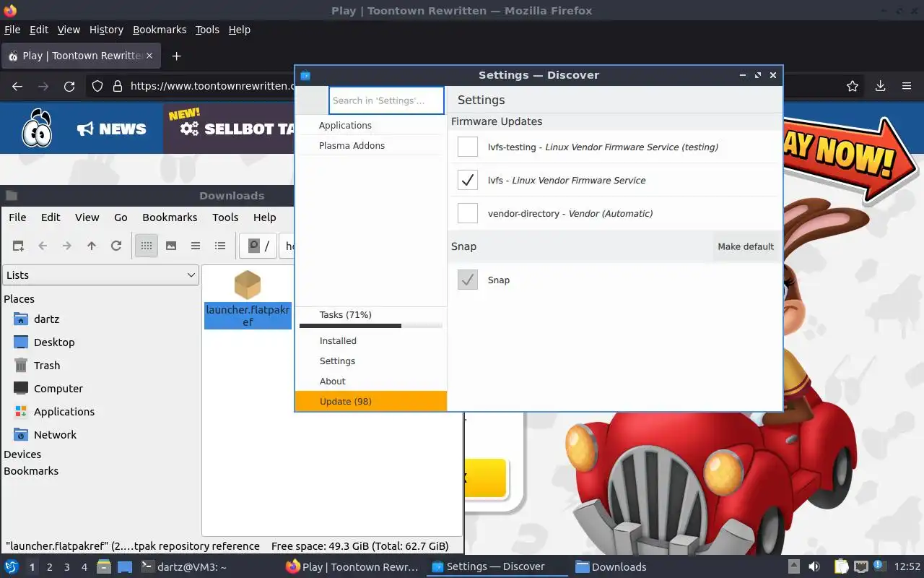924x578 pixels.
Task: Click the network icon in system tray
Action: [x=860, y=566]
